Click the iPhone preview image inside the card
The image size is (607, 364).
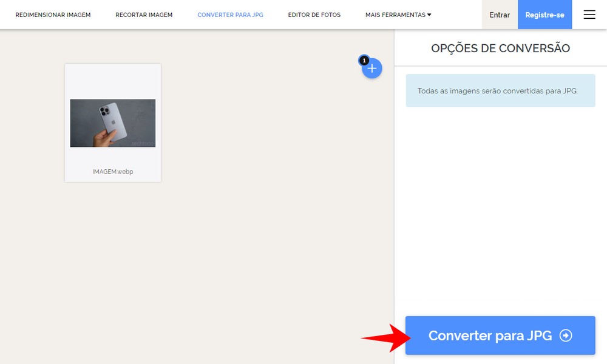click(x=112, y=123)
